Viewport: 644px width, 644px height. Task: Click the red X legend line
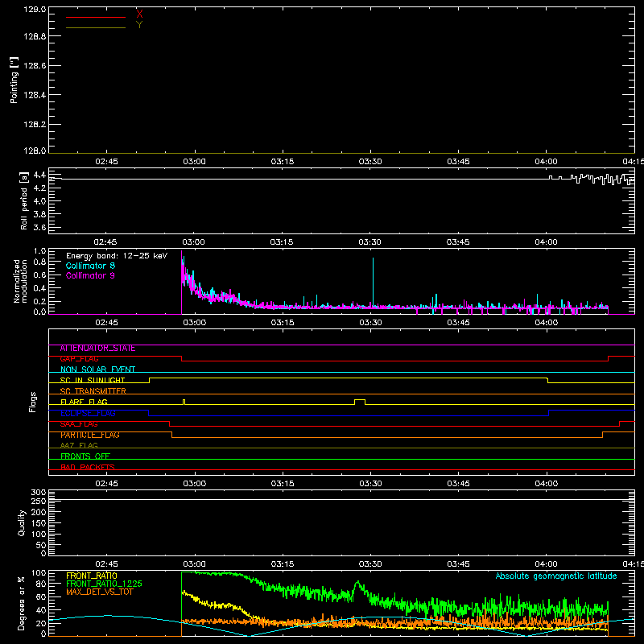96,17
